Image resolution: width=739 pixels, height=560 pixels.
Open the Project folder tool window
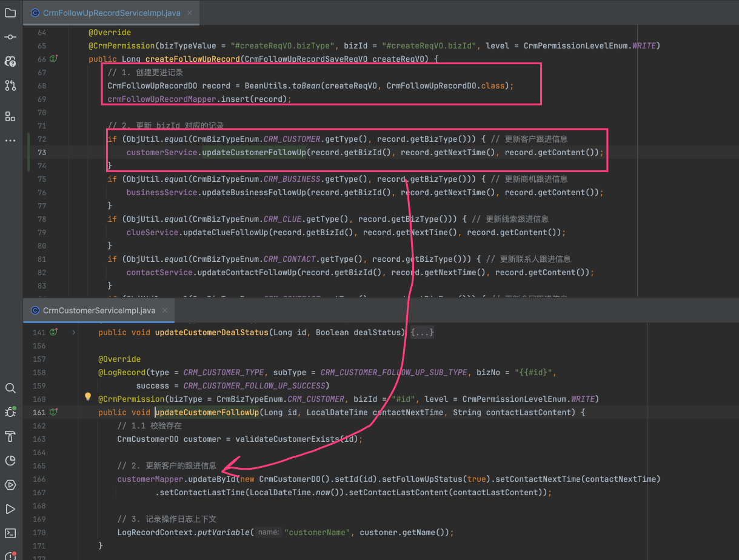10,13
